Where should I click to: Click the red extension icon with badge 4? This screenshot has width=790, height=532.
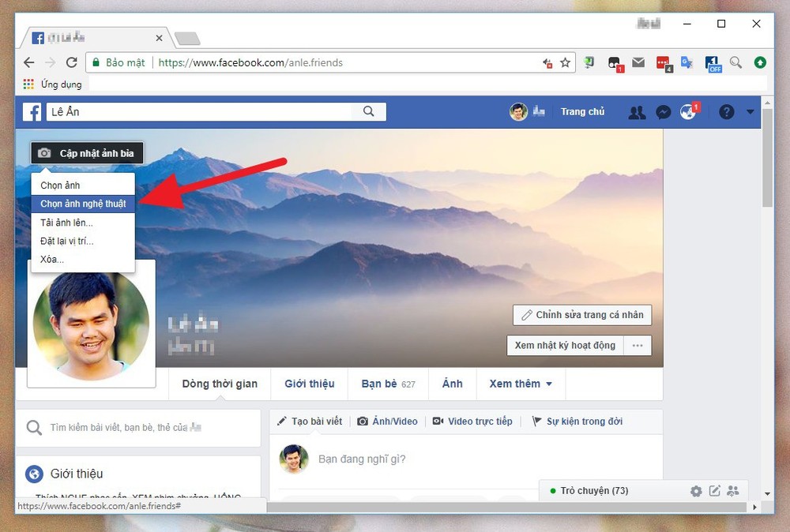tap(664, 63)
